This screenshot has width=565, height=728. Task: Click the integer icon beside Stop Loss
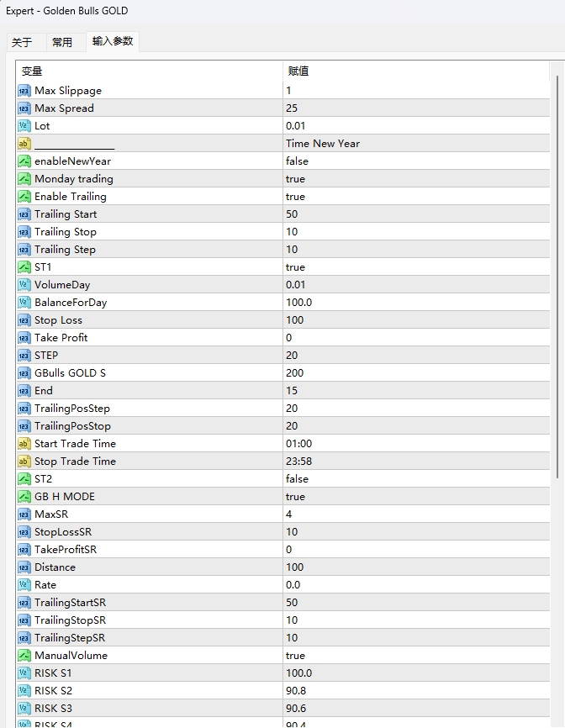24,320
